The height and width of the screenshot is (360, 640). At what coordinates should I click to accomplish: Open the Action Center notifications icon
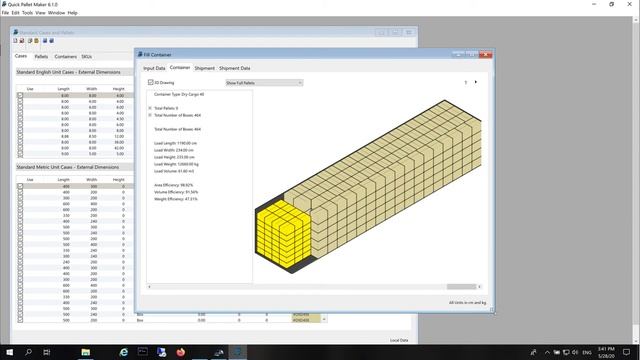point(627,352)
